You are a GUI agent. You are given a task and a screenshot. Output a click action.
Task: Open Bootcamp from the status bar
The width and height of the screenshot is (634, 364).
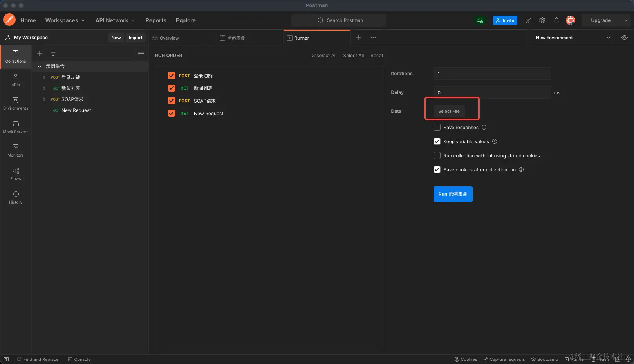pyautogui.click(x=544, y=359)
